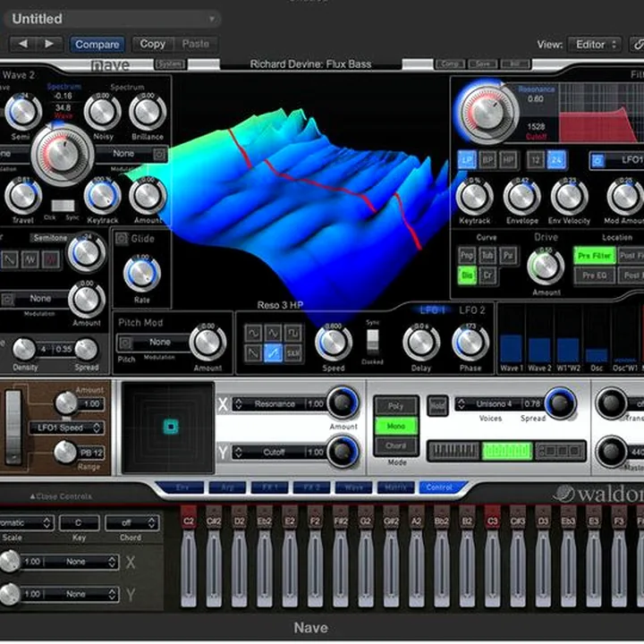This screenshot has height=644, width=644.
Task: Select the BP filter type
Action: 487,160
